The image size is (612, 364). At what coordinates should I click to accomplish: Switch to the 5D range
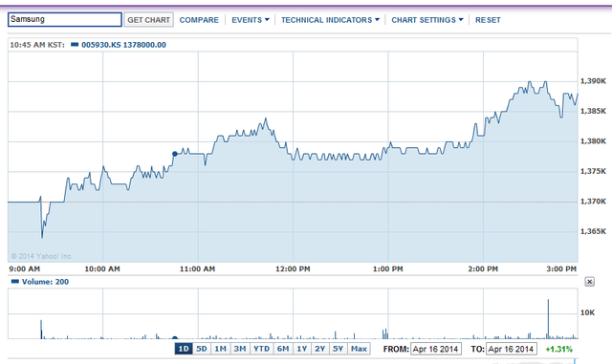202,349
